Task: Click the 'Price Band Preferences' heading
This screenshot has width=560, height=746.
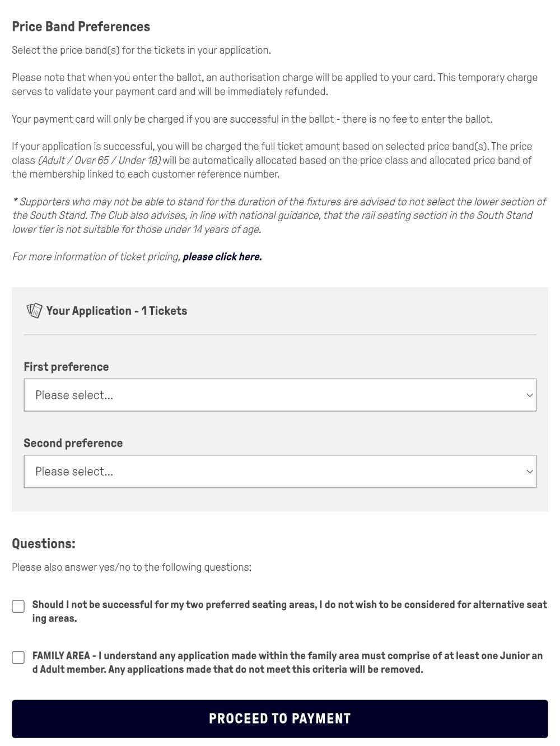Action: tap(81, 26)
